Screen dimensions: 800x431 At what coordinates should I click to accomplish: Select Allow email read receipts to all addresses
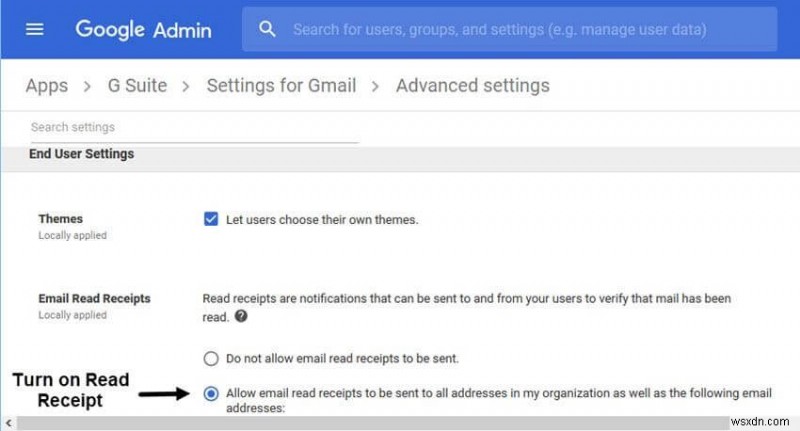211,393
